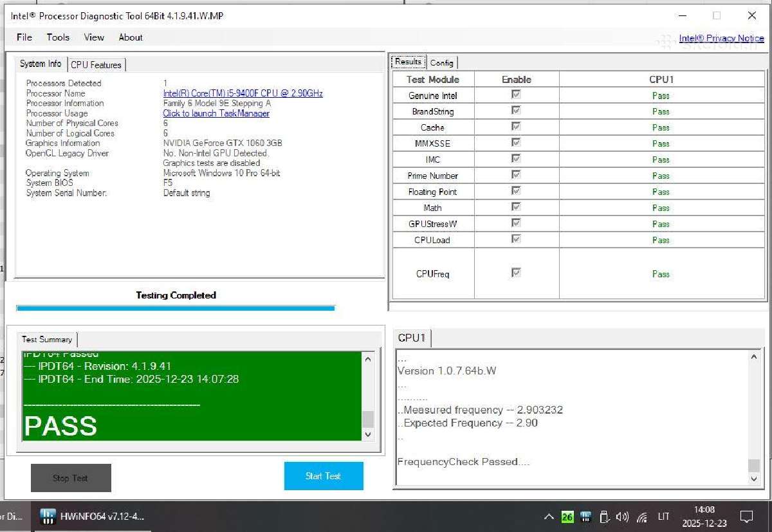Open the Intel Privacy Notice link
This screenshot has width=772, height=532.
(721, 38)
